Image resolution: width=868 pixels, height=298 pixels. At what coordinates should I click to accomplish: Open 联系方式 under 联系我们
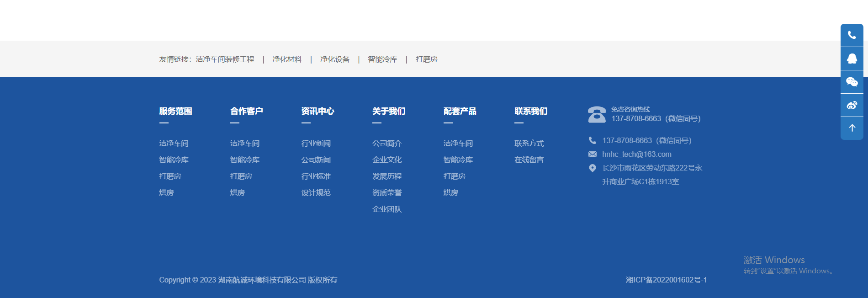point(529,144)
